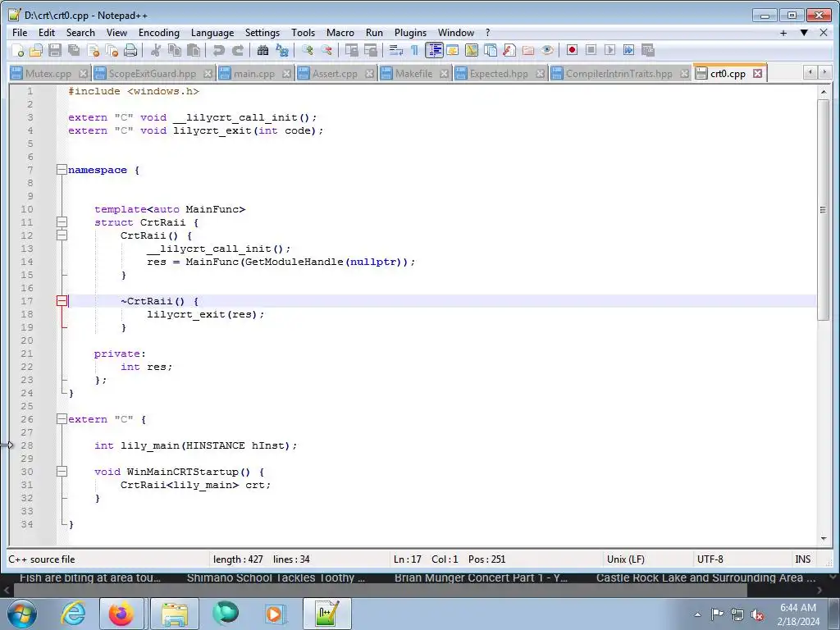Close the crt0.cpp tab
Viewport: 840px width, 630px height.
coord(757,73)
